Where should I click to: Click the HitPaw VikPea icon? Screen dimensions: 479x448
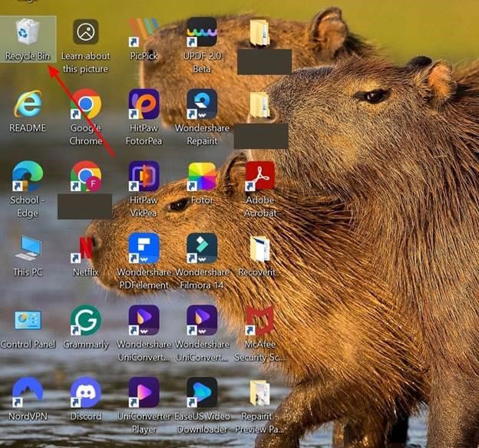coord(144,177)
